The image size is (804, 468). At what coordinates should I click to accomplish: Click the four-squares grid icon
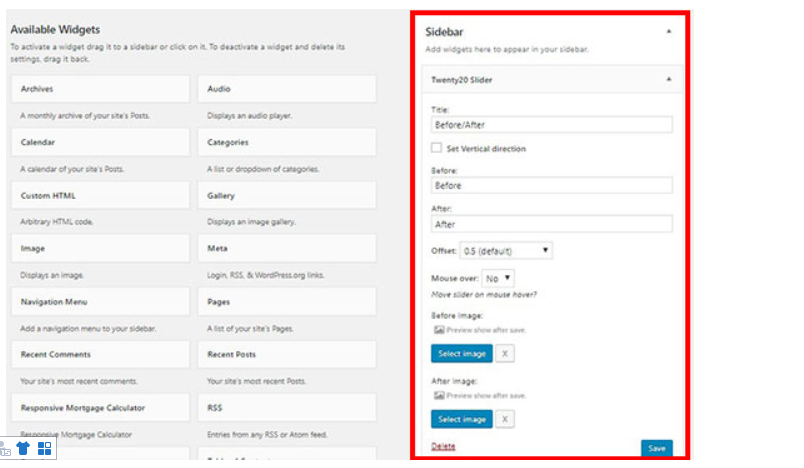(x=44, y=449)
